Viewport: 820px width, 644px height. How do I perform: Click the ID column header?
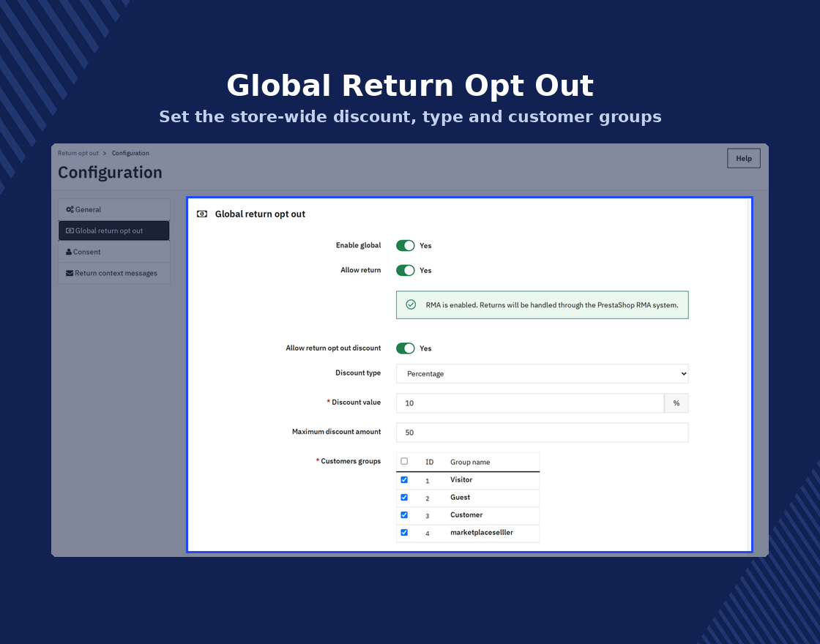[429, 462]
